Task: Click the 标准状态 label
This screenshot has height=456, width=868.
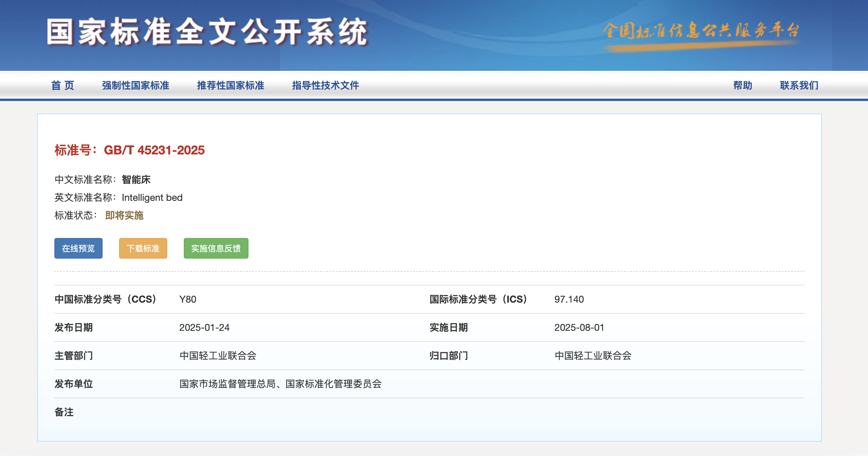Action: click(x=76, y=215)
